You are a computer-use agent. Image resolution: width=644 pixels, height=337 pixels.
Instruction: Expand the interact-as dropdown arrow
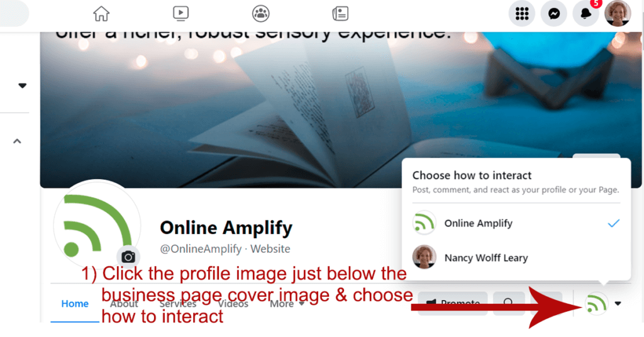[618, 304]
